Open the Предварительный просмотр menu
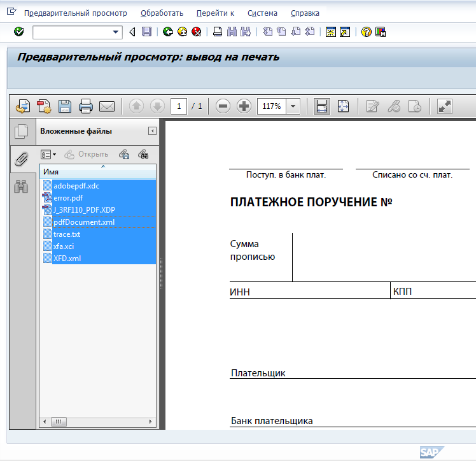 [x=76, y=13]
